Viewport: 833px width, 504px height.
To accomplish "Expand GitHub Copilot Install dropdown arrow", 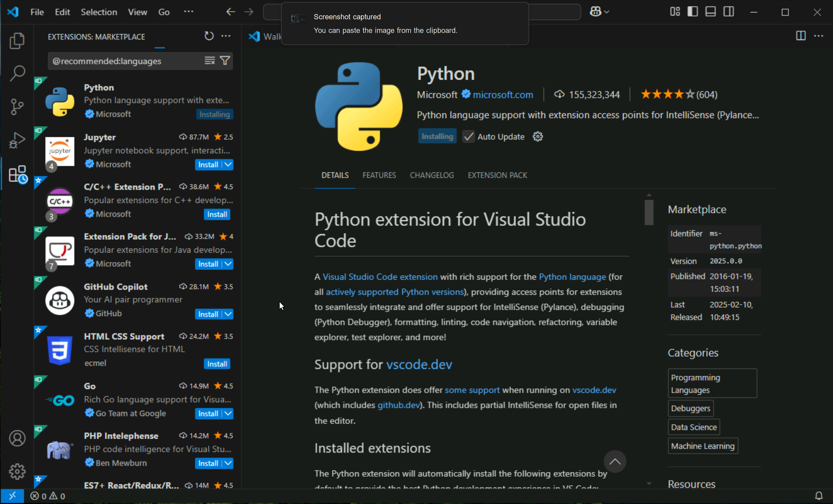I will coord(228,314).
